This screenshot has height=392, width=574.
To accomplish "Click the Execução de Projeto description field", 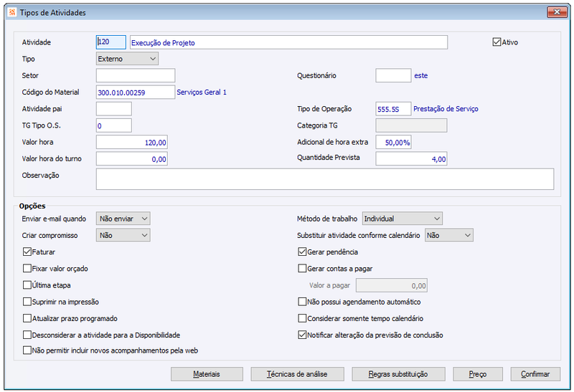I will 288,42.
